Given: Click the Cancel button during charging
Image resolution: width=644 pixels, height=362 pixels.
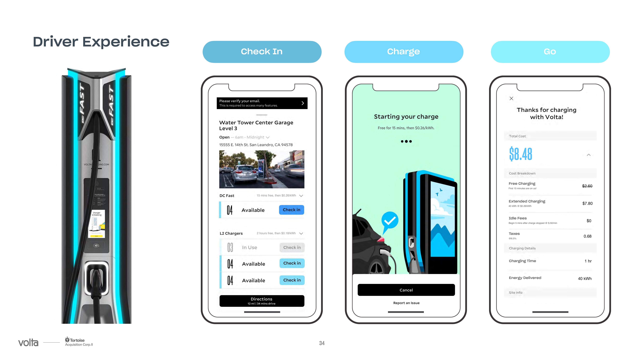Looking at the screenshot, I should click(x=406, y=290).
